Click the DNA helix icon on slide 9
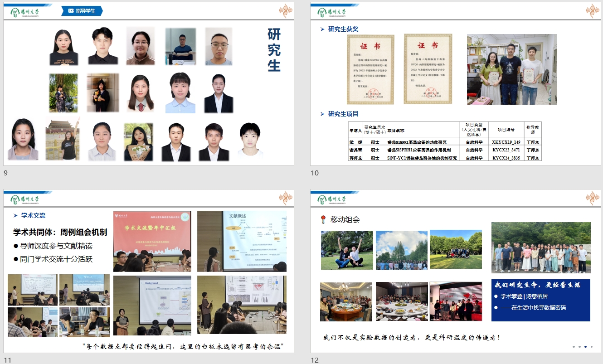The image size is (603, 364). [286, 10]
